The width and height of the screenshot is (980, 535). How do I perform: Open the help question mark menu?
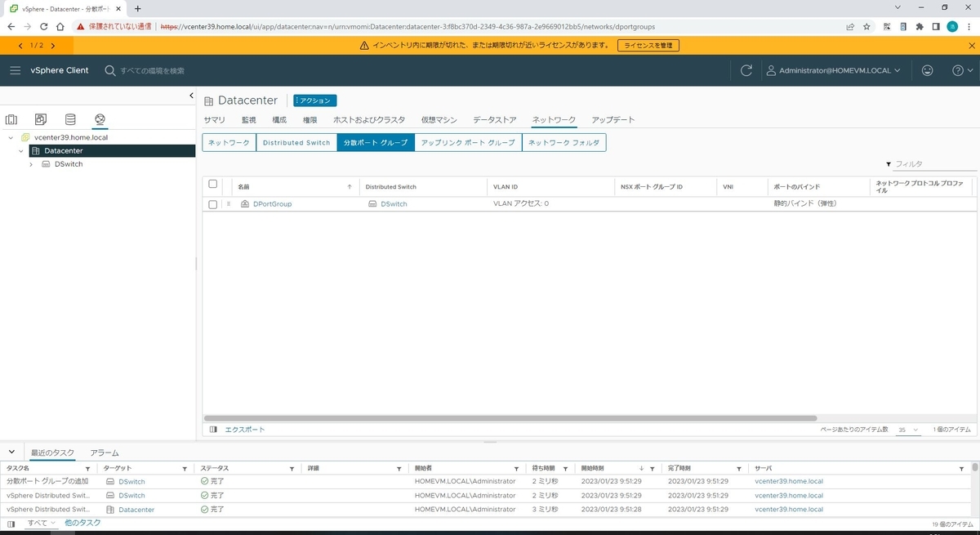(963, 71)
